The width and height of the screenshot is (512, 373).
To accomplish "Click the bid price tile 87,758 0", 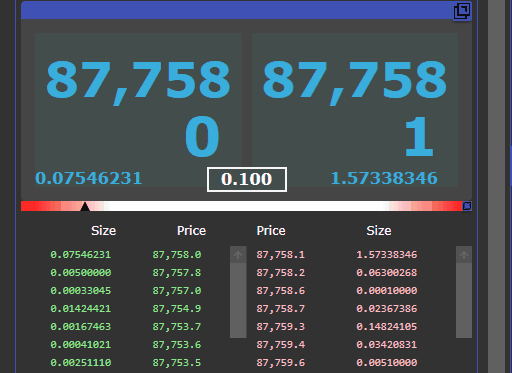I will coord(138,110).
